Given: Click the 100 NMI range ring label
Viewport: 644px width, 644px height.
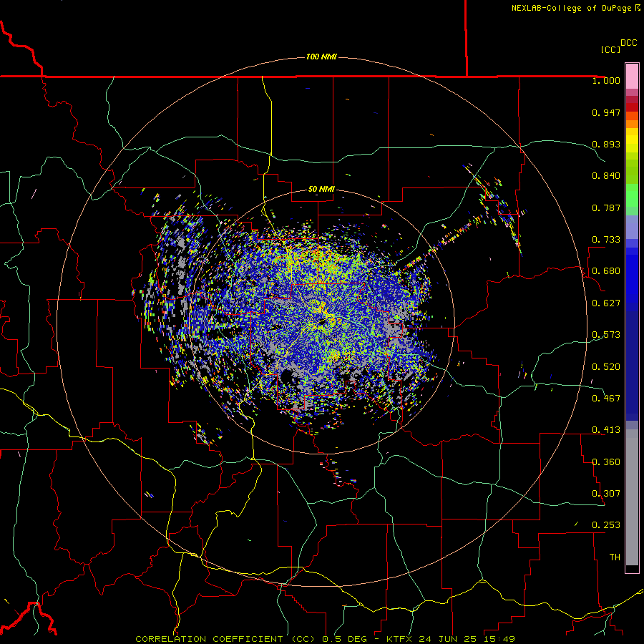Looking at the screenshot, I should 321,57.
